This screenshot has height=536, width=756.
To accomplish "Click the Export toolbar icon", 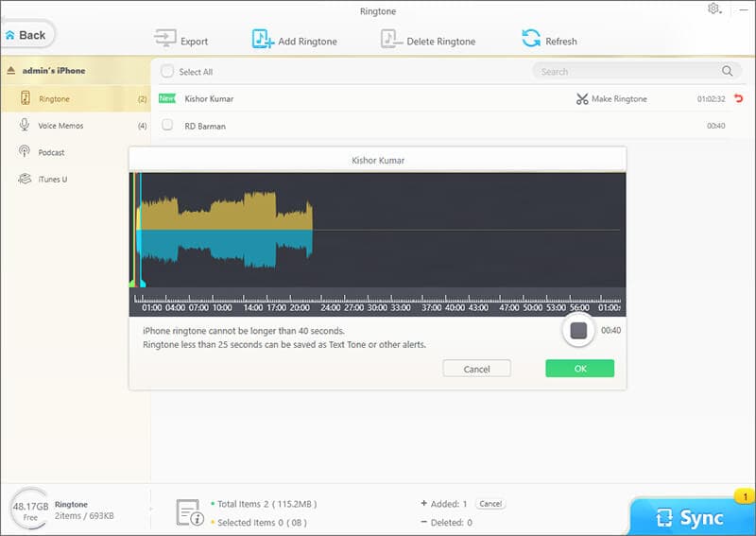I will (x=164, y=38).
